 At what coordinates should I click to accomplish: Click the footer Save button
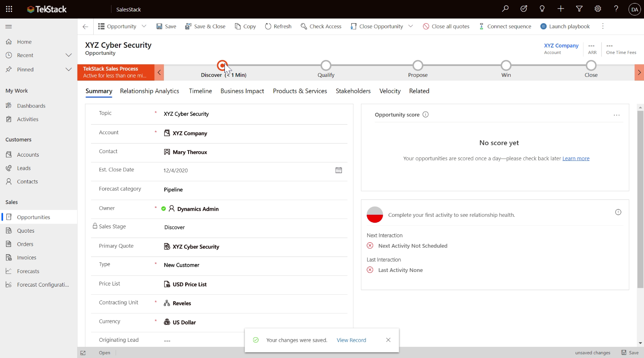click(x=630, y=353)
